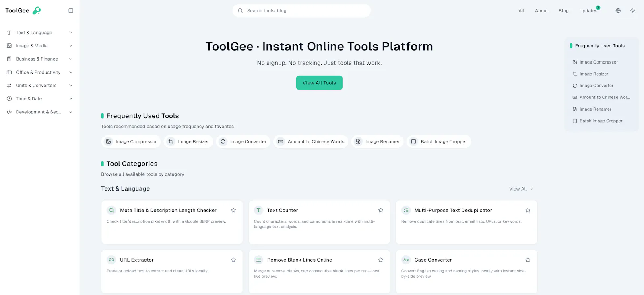Click the Development code brackets icon
This screenshot has width=644, height=295.
coord(9,112)
